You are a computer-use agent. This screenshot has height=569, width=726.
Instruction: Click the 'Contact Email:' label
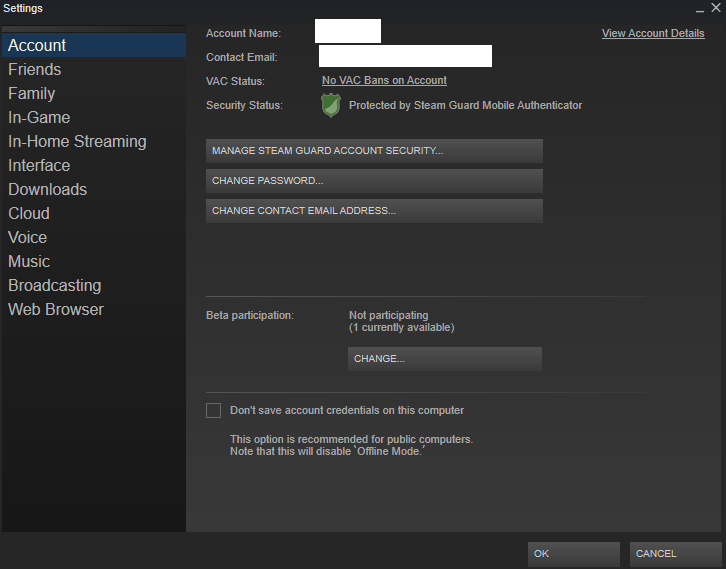click(x=242, y=57)
